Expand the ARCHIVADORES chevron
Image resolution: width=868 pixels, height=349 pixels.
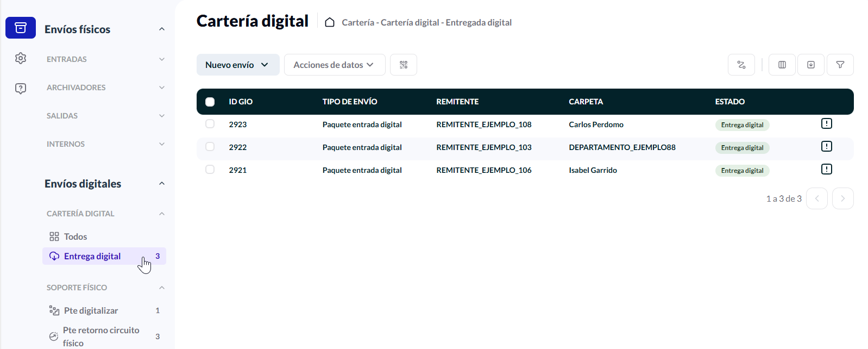(x=162, y=88)
